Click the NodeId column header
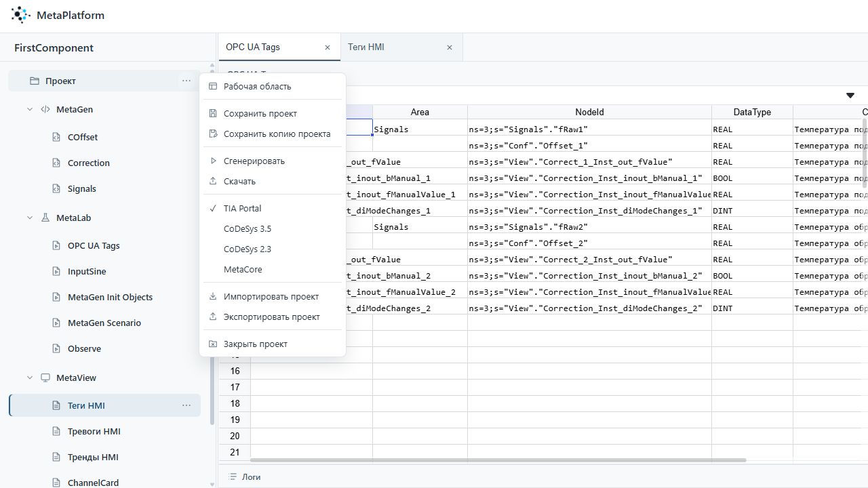Image resolution: width=868 pixels, height=488 pixels. pyautogui.click(x=589, y=112)
